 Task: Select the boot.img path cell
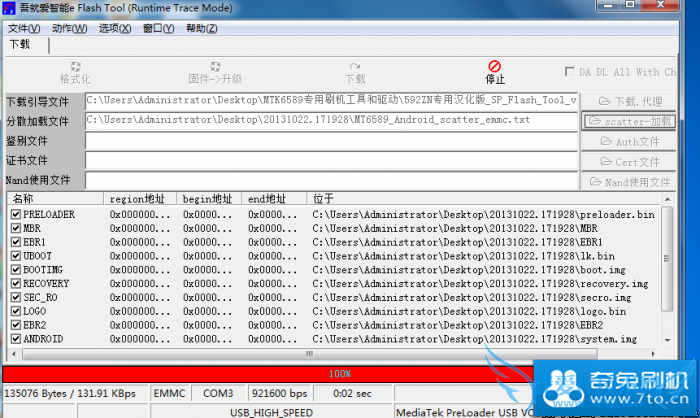[x=469, y=270]
